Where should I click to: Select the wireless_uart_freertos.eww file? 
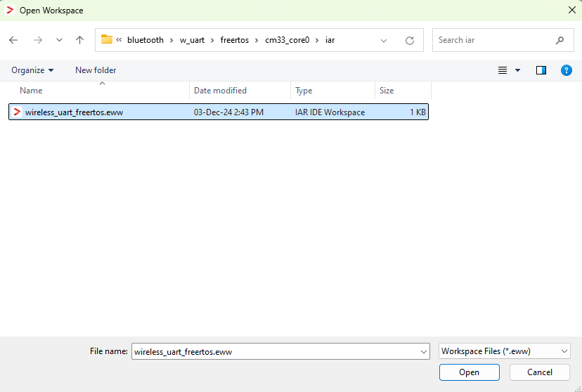[x=74, y=112]
